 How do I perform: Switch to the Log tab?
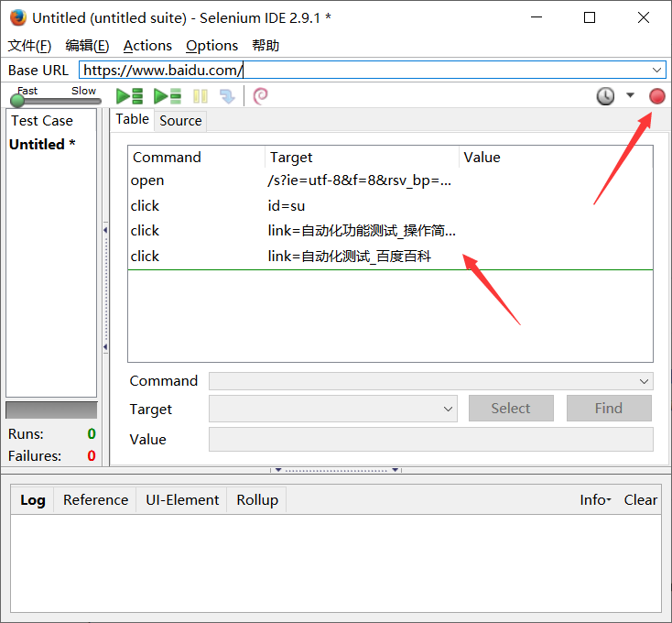coord(33,500)
